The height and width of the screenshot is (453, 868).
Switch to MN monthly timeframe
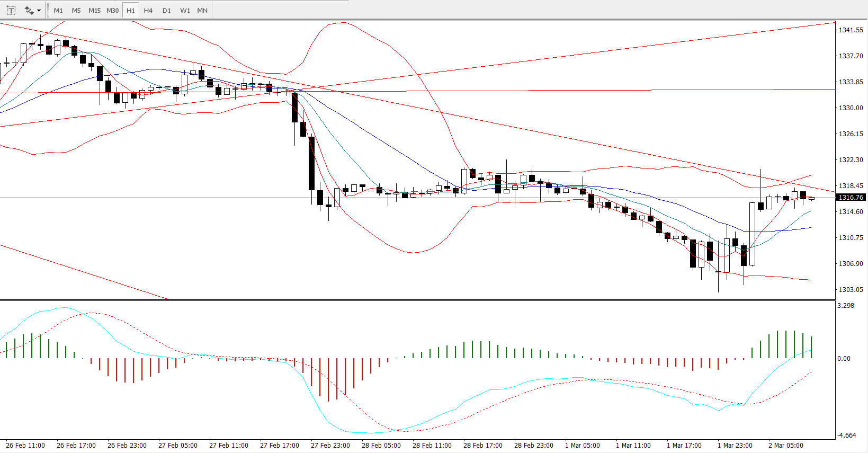(x=202, y=11)
